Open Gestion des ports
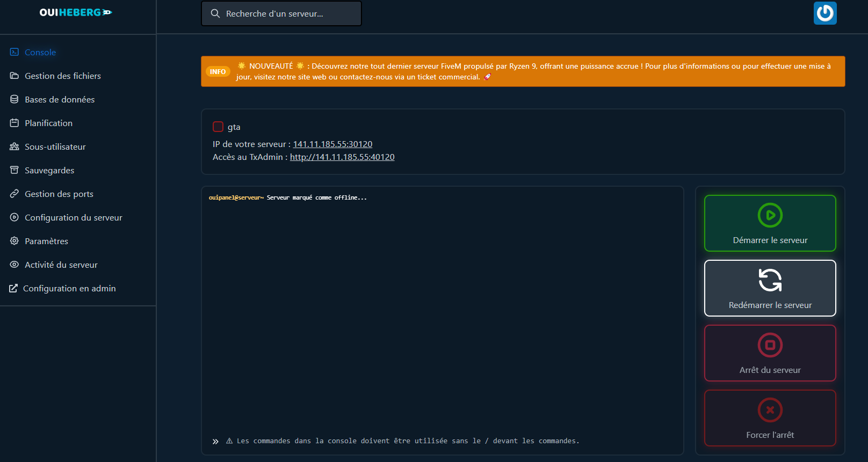The width and height of the screenshot is (868, 462). point(59,194)
